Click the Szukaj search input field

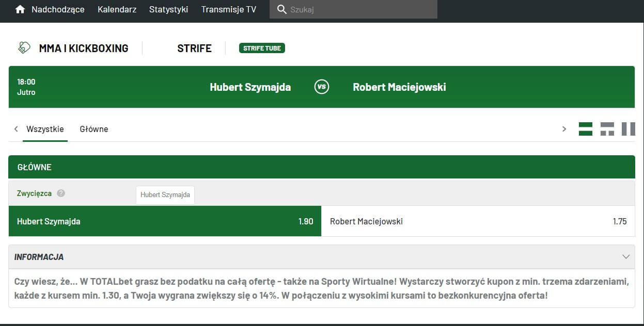click(x=362, y=9)
